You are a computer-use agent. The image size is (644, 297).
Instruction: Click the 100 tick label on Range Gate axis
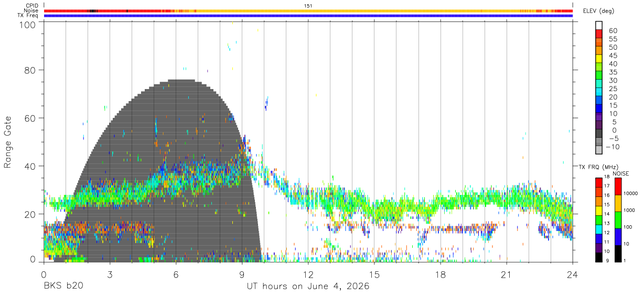[x=29, y=24]
